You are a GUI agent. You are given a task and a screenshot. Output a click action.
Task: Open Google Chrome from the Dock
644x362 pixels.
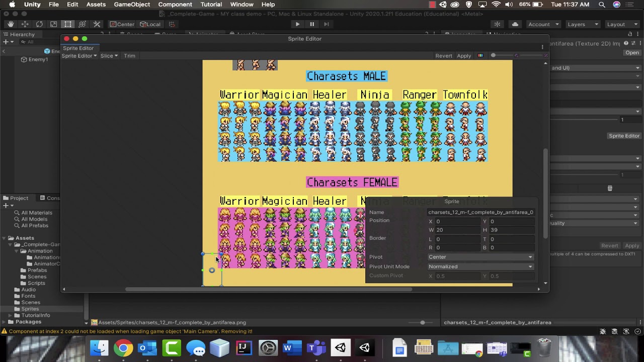123,348
